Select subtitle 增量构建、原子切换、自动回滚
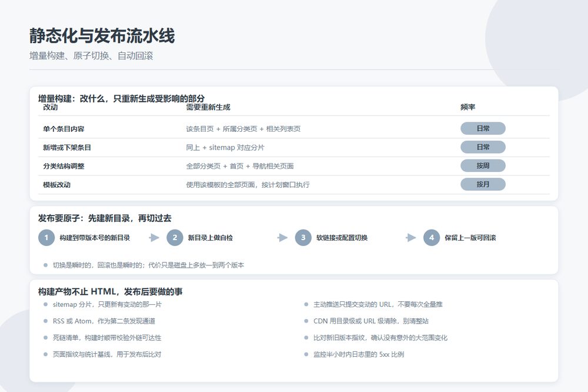 coord(91,56)
